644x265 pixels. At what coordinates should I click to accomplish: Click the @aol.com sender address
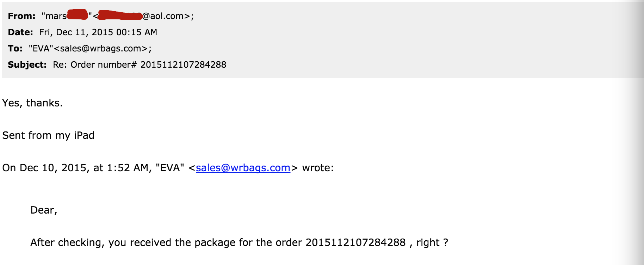(x=166, y=16)
